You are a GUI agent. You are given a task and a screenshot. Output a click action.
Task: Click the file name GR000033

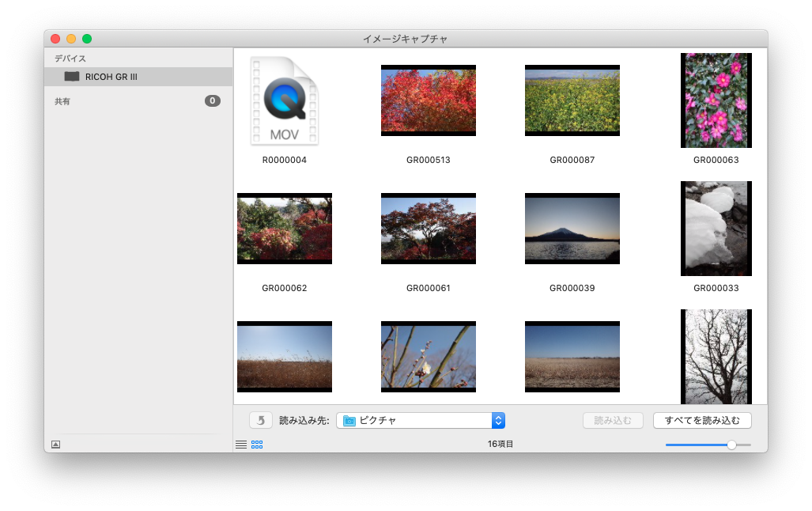[716, 288]
